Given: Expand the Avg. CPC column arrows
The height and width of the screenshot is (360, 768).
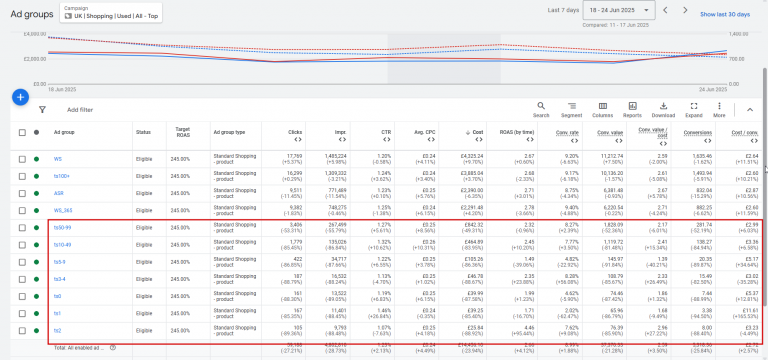Looking at the screenshot, I should 431,140.
